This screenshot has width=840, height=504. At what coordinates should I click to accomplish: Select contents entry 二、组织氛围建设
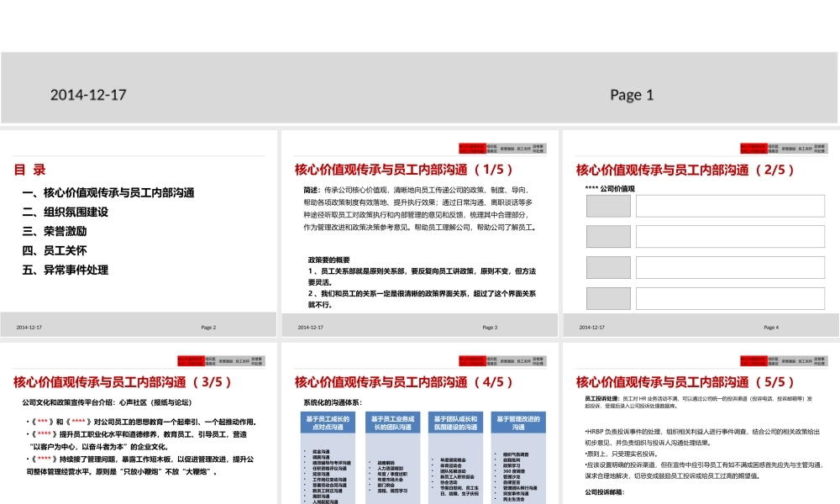(x=66, y=212)
